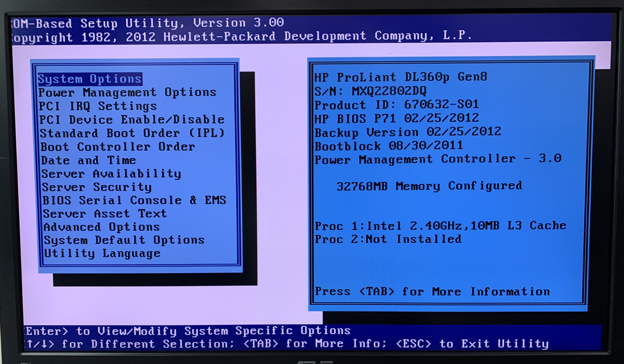Click Product ID 670632-S01 line
This screenshot has height=364, width=624.
397,104
